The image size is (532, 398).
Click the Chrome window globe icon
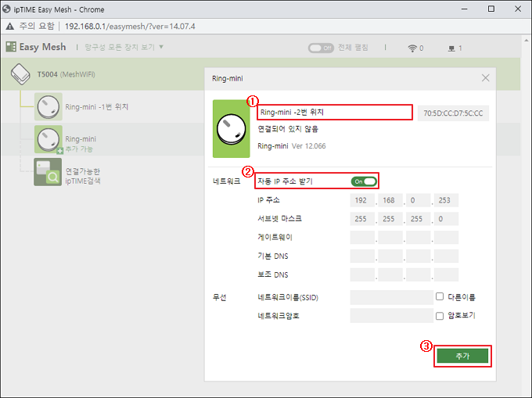(x=6, y=9)
